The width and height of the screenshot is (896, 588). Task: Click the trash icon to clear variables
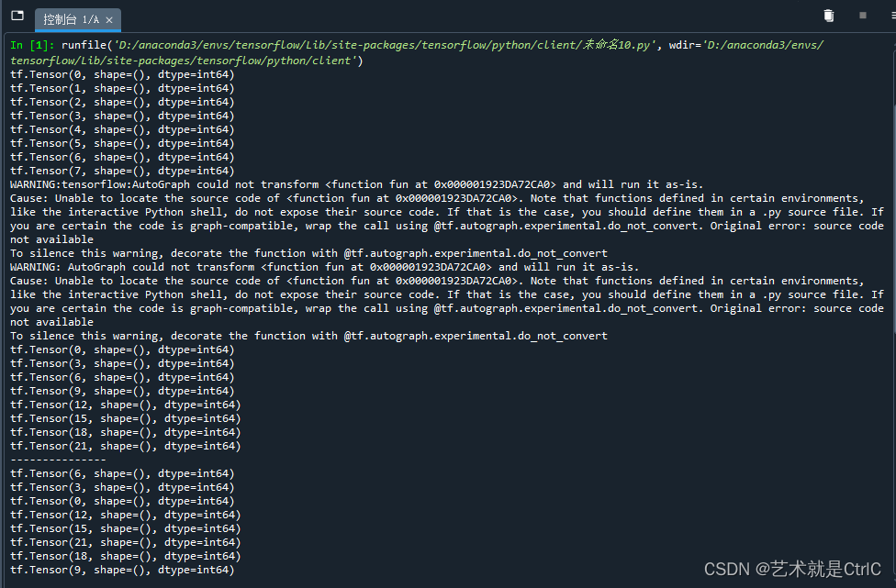pyautogui.click(x=827, y=15)
